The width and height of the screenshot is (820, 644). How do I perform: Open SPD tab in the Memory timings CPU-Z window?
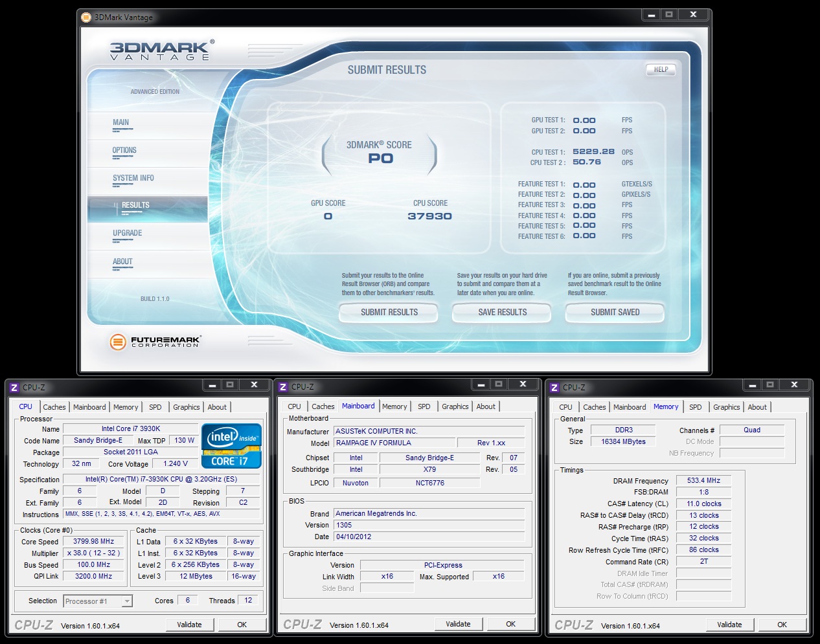point(696,407)
